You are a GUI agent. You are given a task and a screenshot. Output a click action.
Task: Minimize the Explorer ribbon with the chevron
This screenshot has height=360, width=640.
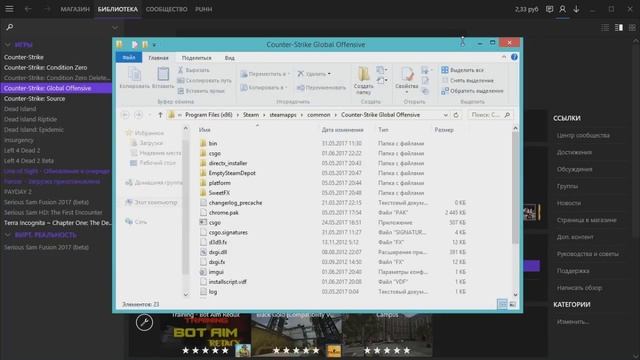tap(504, 57)
